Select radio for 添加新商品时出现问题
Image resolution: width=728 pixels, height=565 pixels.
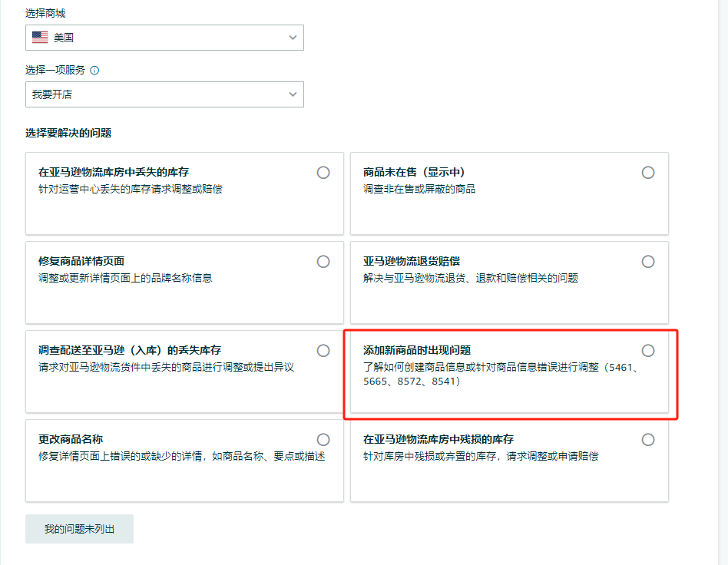coord(649,350)
